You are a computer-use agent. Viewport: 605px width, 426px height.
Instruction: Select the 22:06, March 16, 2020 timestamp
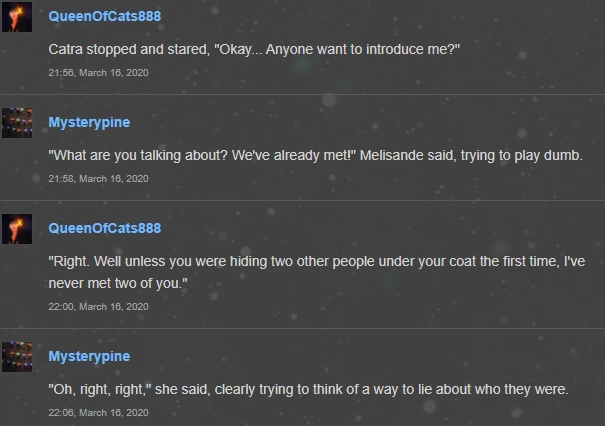(98, 412)
